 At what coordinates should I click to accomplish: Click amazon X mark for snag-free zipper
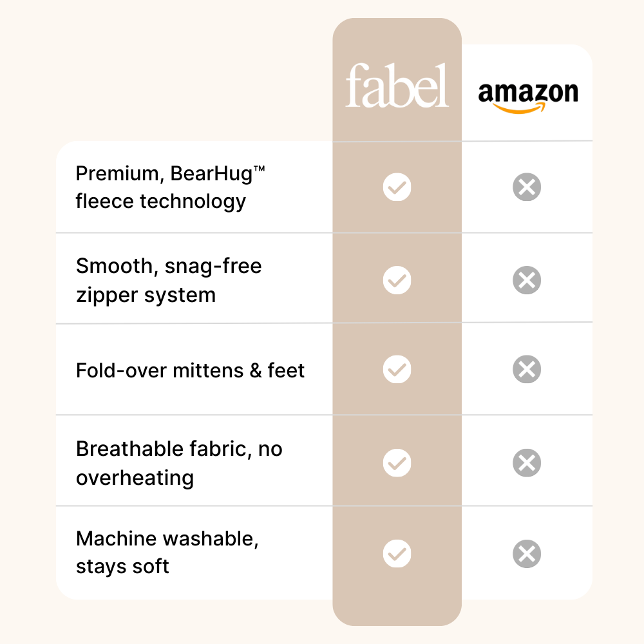(527, 280)
